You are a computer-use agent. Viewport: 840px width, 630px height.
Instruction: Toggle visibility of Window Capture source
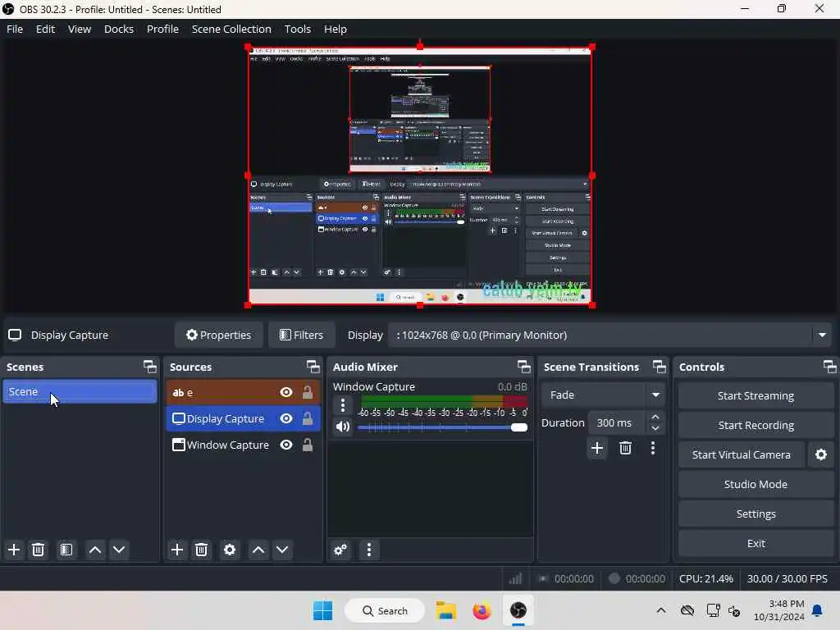[x=286, y=445]
